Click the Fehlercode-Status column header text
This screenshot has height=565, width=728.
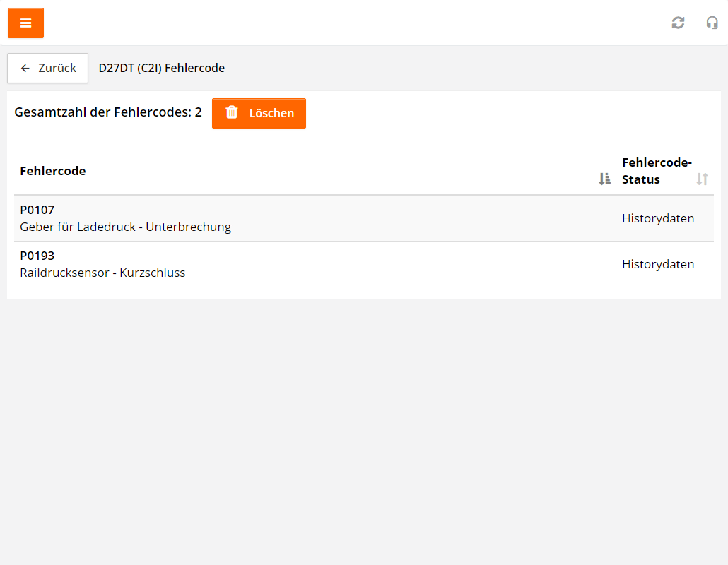[656, 171]
